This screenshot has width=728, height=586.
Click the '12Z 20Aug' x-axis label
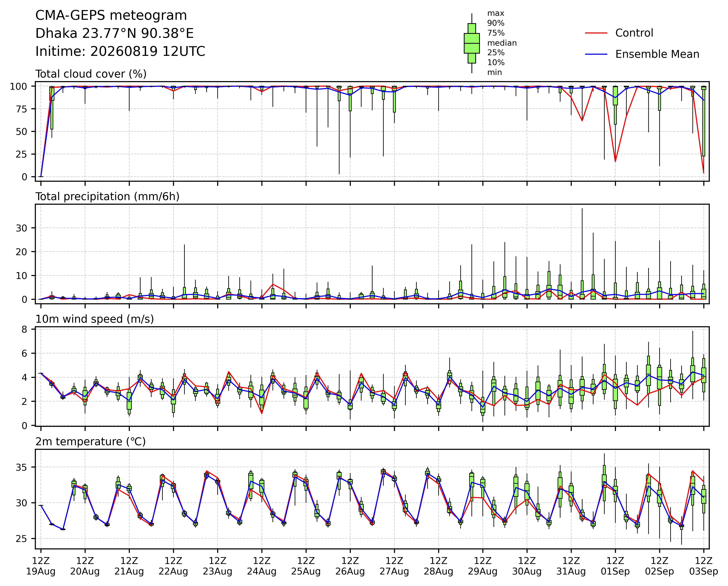(x=85, y=566)
